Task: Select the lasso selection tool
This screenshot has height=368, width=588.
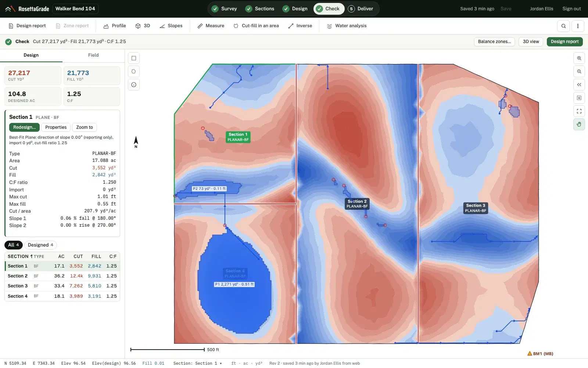Action: pyautogui.click(x=134, y=71)
